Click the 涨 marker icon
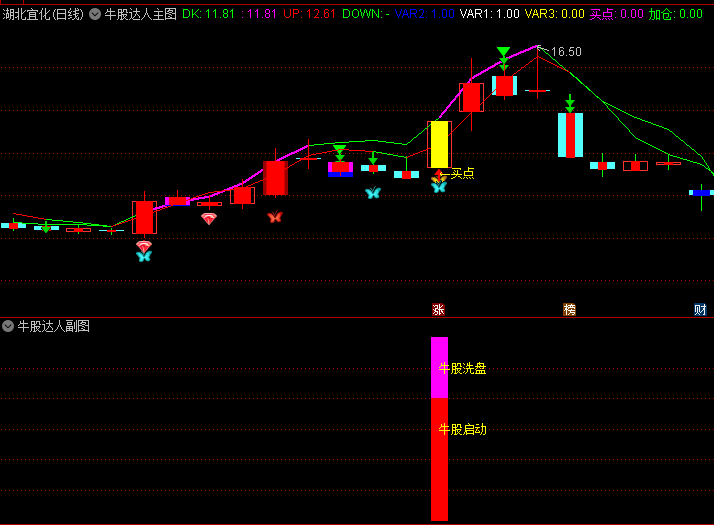The image size is (714, 525). [438, 310]
